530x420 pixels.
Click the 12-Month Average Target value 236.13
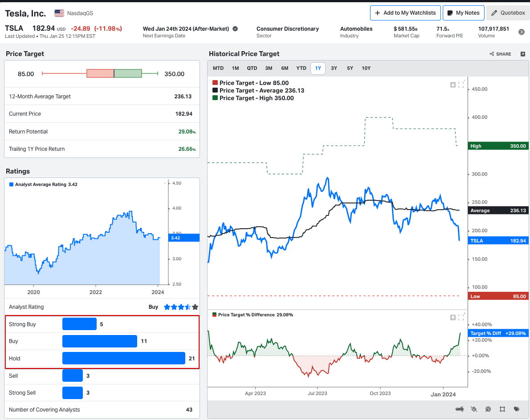point(183,97)
